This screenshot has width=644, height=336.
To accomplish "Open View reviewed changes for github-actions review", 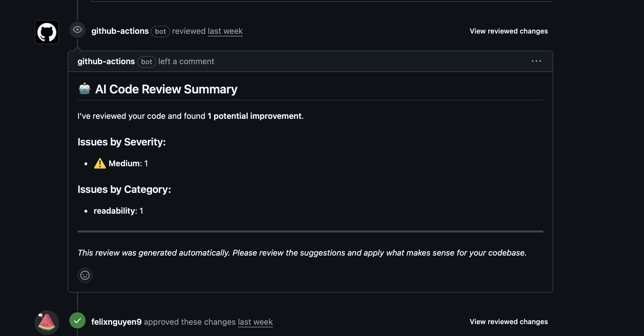I will click(x=509, y=31).
